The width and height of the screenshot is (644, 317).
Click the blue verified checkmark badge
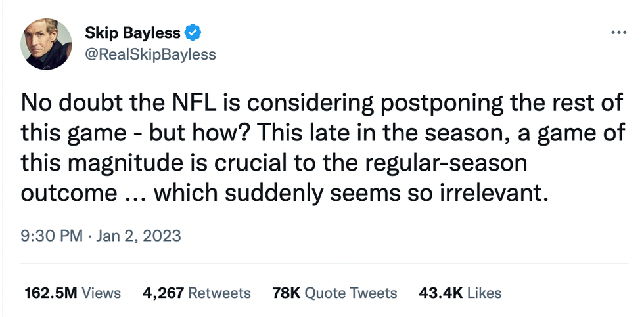pyautogui.click(x=193, y=32)
